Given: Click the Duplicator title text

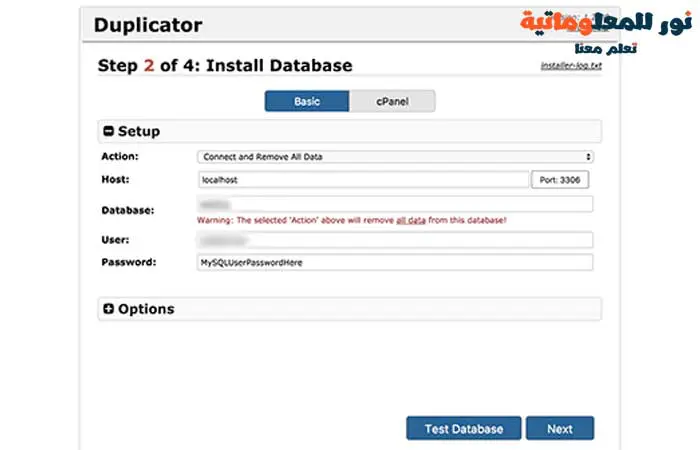Looking at the screenshot, I should click(x=148, y=25).
